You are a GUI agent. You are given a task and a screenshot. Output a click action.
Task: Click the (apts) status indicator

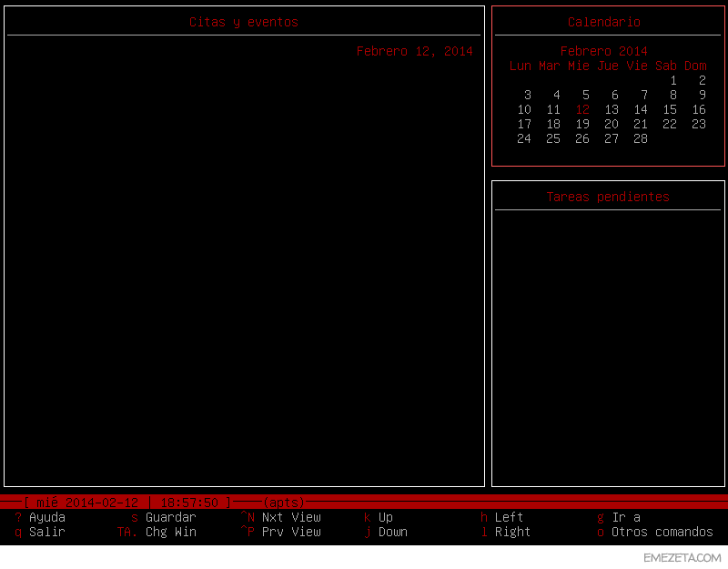[284, 503]
